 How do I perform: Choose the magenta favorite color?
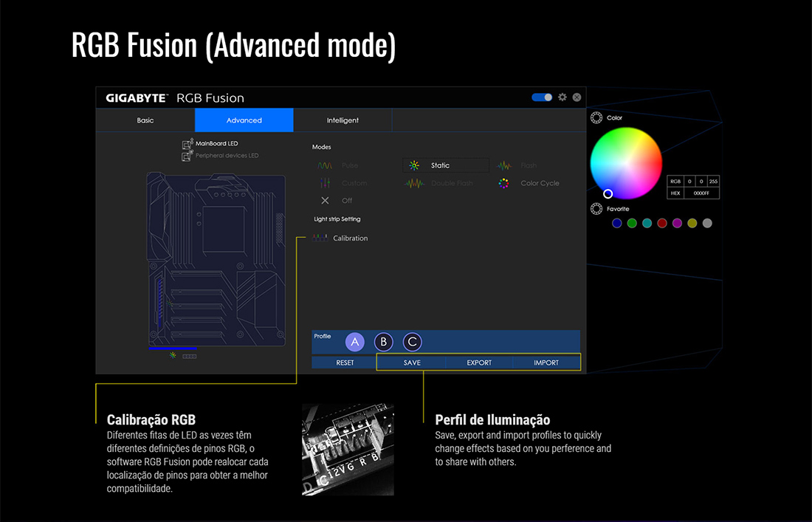point(677,223)
